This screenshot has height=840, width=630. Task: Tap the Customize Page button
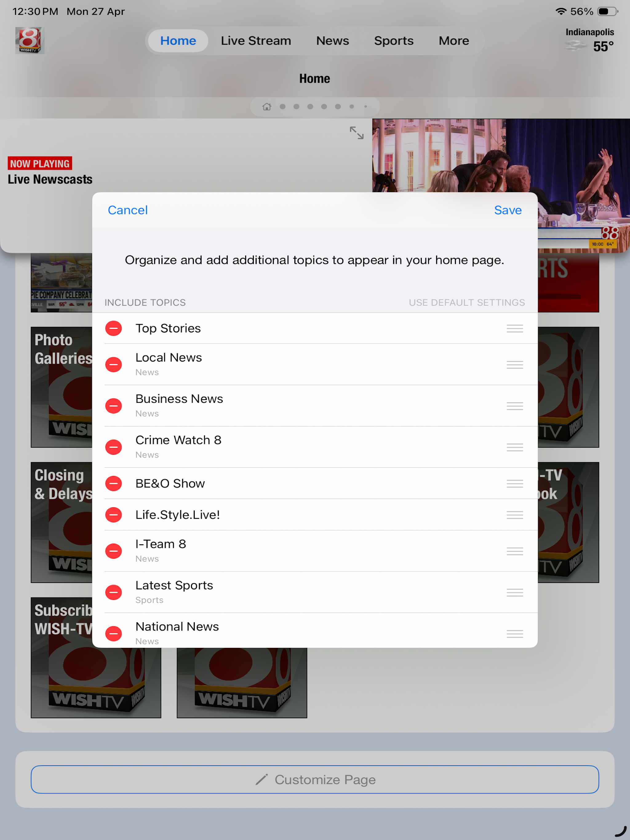315,779
